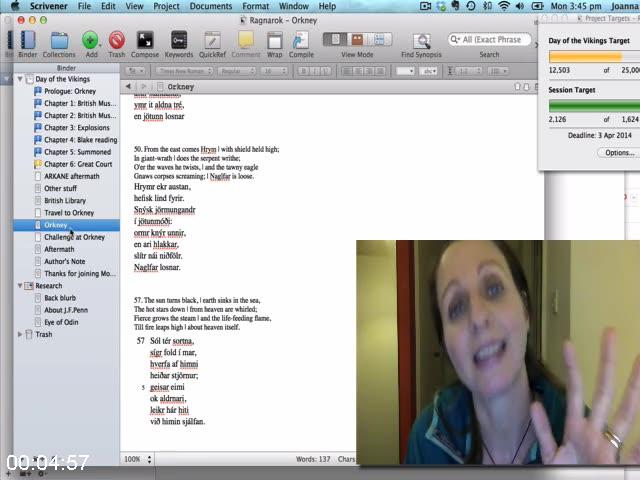Click the Compile toolbar icon

(301, 41)
